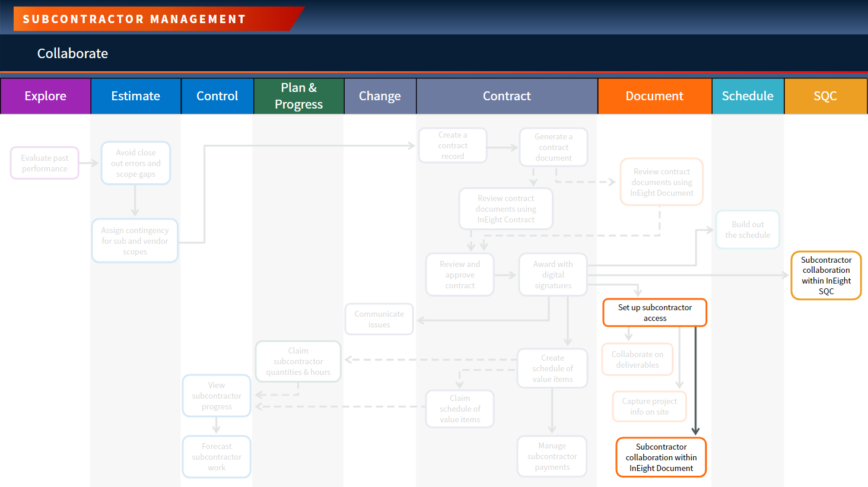Select Evaluate past performance box

[44, 163]
